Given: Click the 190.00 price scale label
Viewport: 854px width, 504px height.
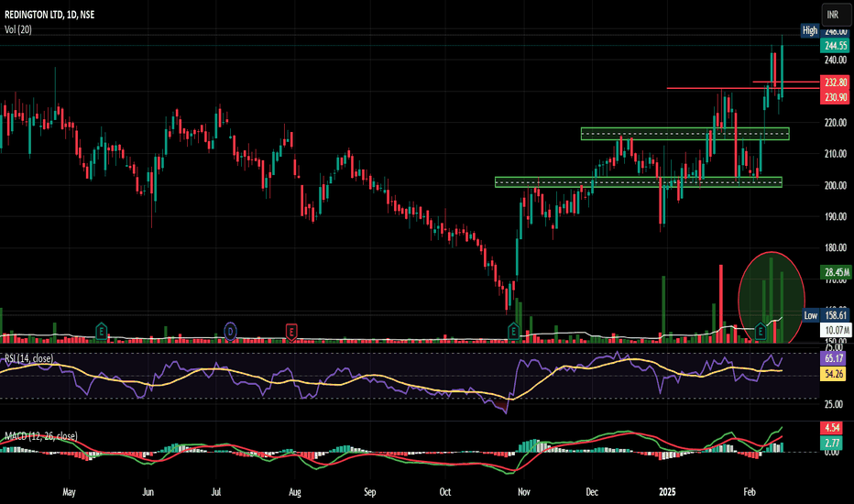Looking at the screenshot, I should point(836,216).
